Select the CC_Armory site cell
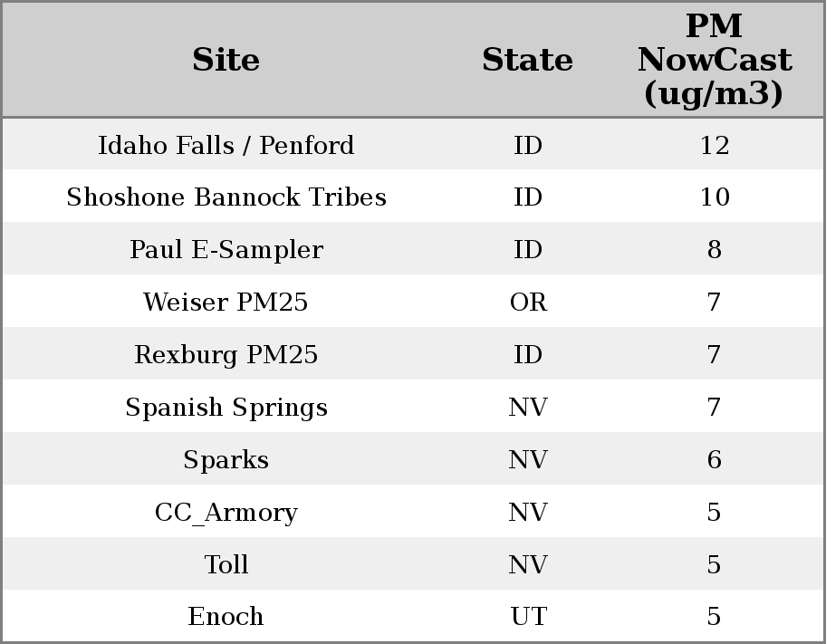The height and width of the screenshot is (644, 826). pyautogui.click(x=226, y=513)
